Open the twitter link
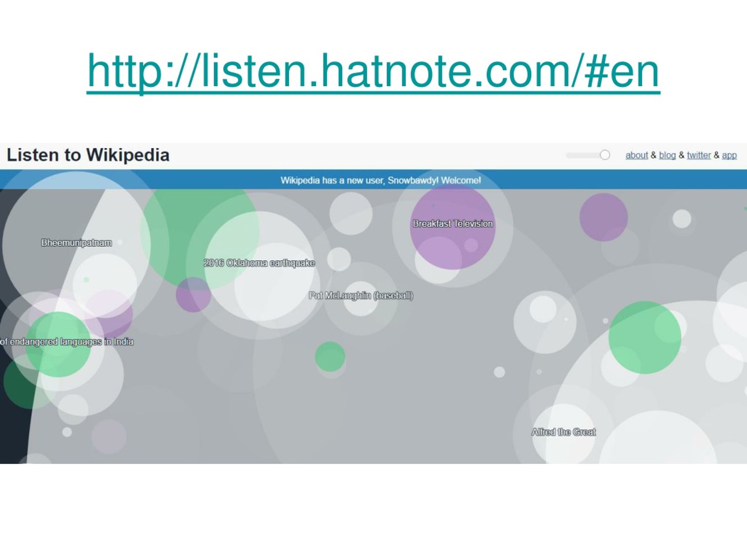Screen dimensions: 747x560 [699, 155]
